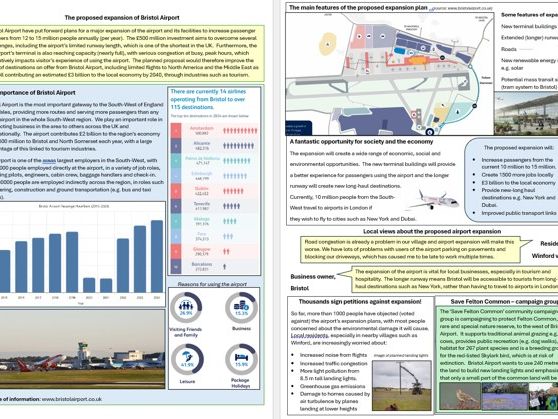
Task: Select the purple pond photo under Felton Common
Action: [505, 396]
